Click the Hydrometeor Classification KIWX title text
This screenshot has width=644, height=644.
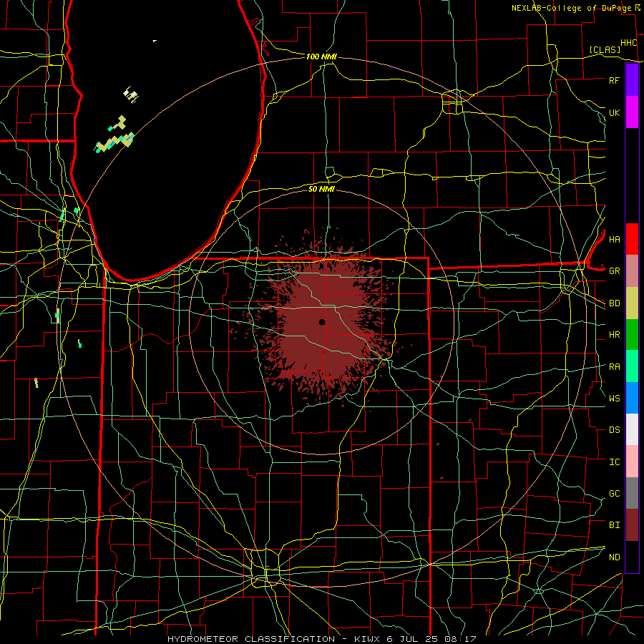tap(321, 639)
